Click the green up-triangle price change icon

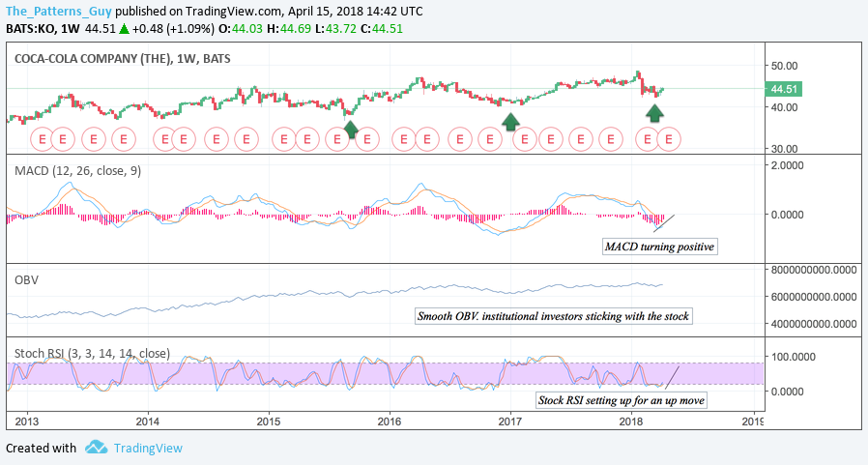pyautogui.click(x=124, y=28)
